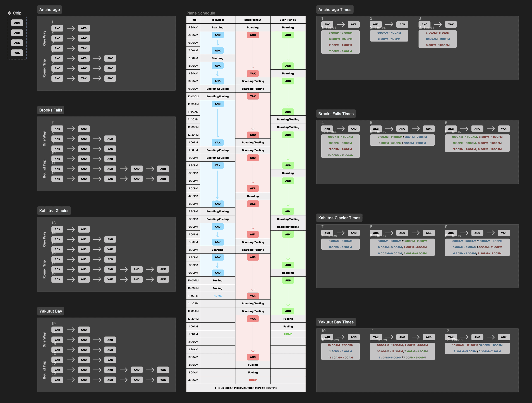Screen dimensions: 532x403
Task: Click the green AKB chip at 8:00AM in Bush Plane B
Action: point(288,66)
